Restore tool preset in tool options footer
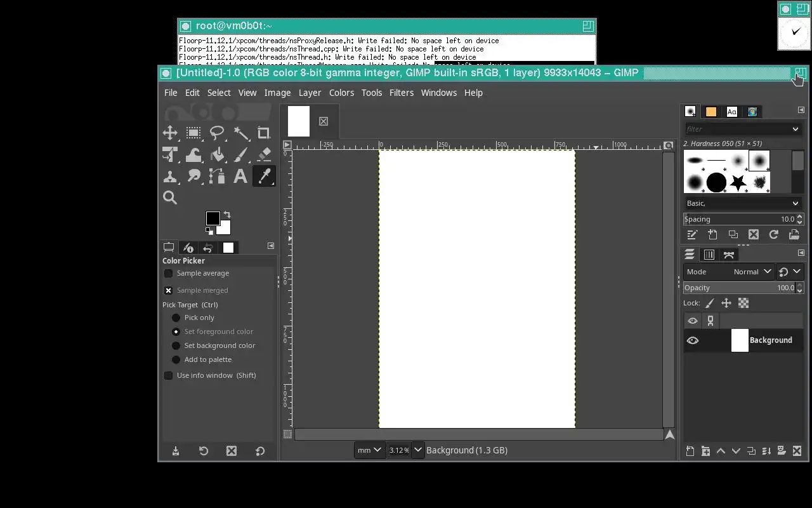The height and width of the screenshot is (508, 812). [x=204, y=451]
